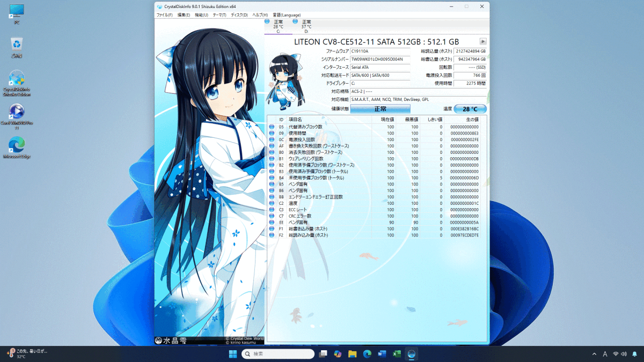Open the テーマ(T) menu
This screenshot has height=362, width=644.
[x=219, y=15]
